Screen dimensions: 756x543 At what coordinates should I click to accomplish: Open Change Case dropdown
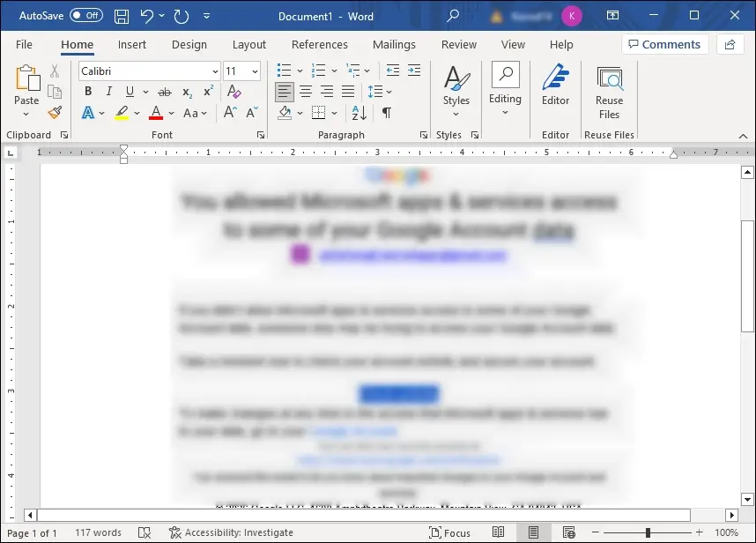pos(195,113)
